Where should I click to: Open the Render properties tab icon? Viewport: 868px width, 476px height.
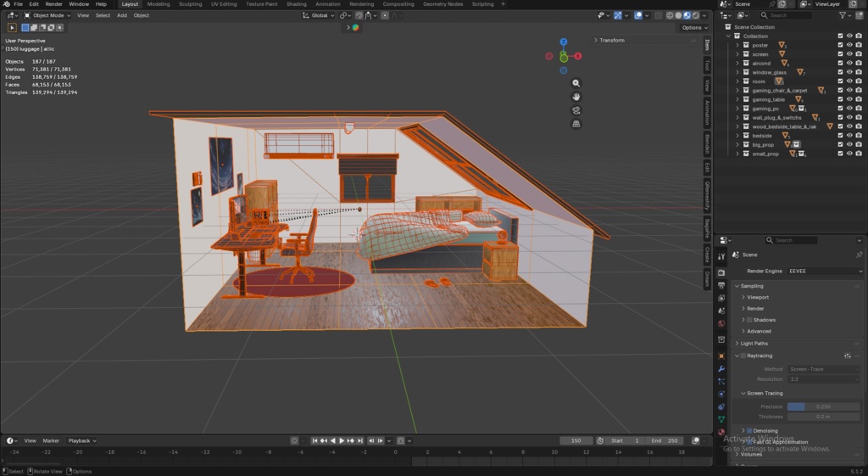pos(721,272)
